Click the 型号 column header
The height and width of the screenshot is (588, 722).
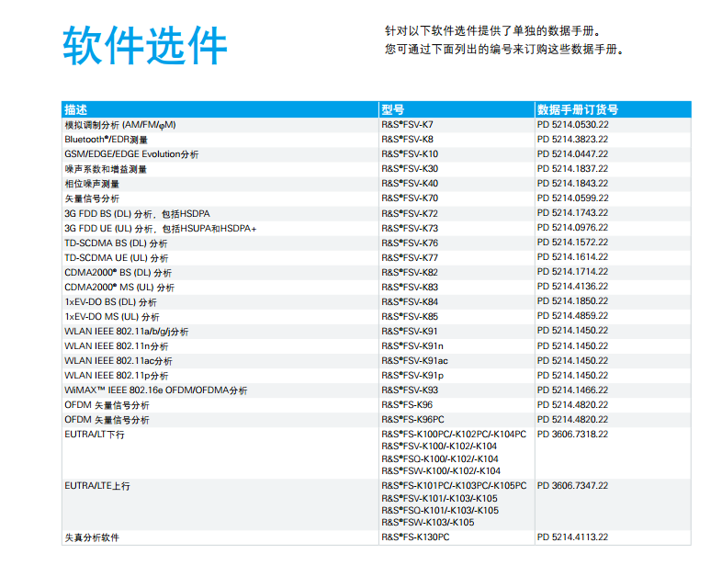point(393,109)
